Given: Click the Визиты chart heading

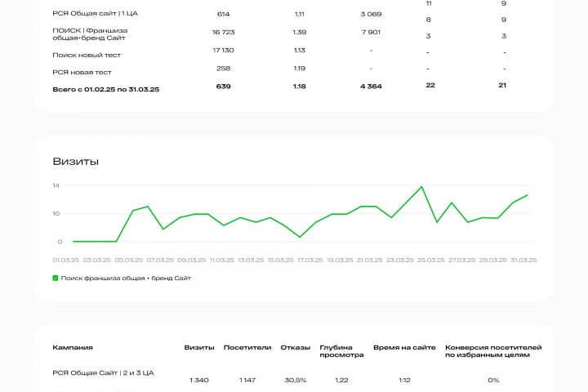Looking at the screenshot, I should coord(75,162).
